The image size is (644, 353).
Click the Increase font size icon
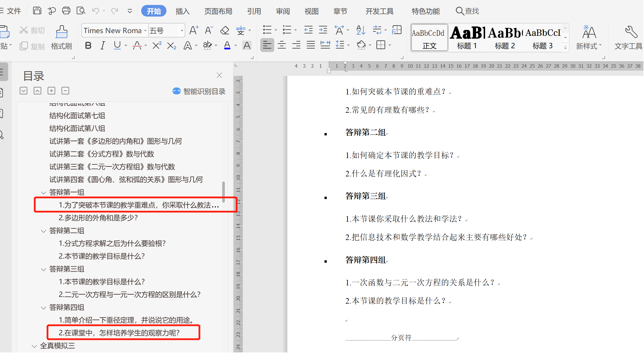click(194, 30)
